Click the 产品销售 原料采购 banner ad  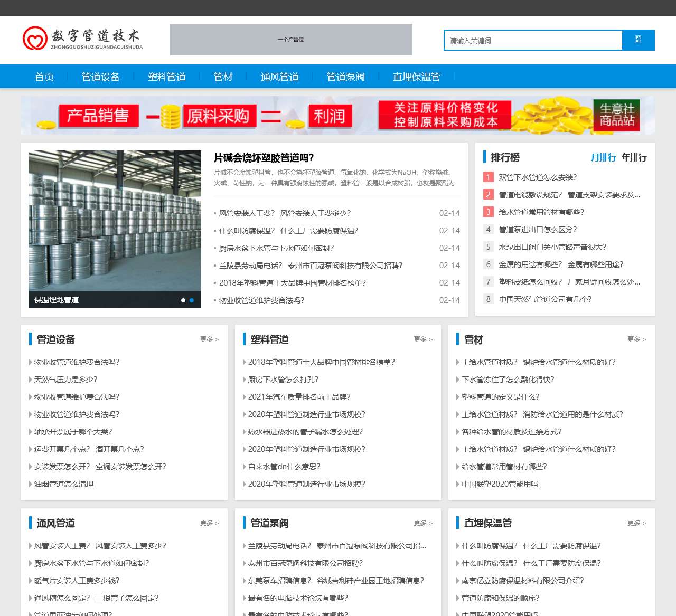click(338, 115)
